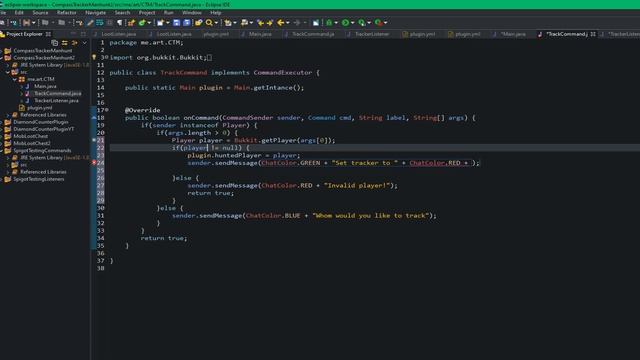Click the Coverage run icon
The height and width of the screenshot is (360, 640).
(361, 22)
